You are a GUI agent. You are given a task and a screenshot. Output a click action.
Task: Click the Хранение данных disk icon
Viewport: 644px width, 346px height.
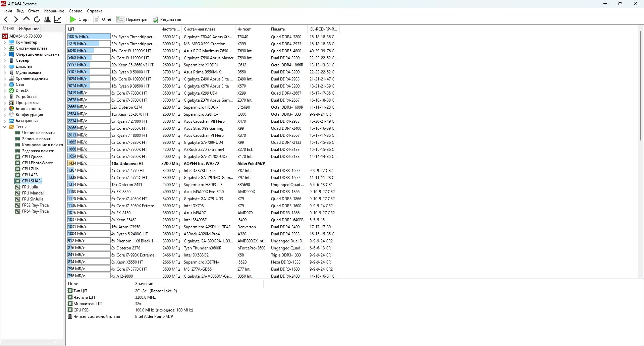(11, 78)
